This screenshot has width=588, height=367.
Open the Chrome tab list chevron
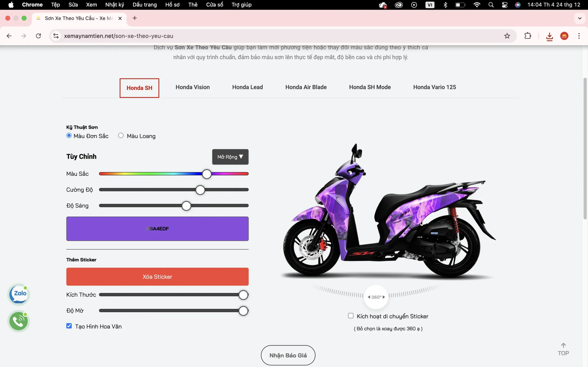580,18
